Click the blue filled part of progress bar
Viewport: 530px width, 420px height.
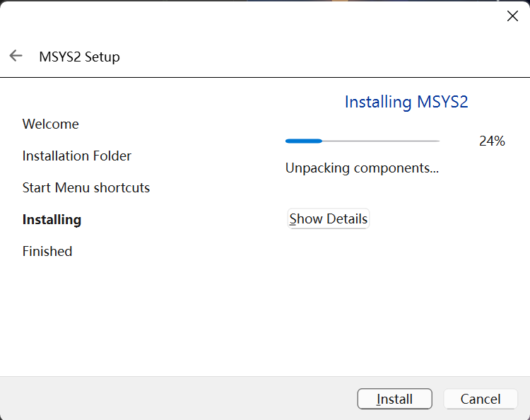[304, 141]
